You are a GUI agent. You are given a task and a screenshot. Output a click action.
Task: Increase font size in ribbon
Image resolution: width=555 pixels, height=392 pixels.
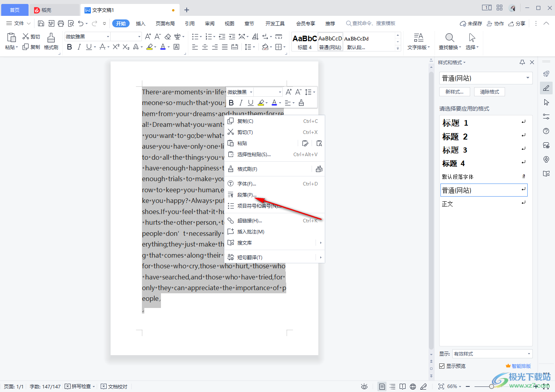148,36
